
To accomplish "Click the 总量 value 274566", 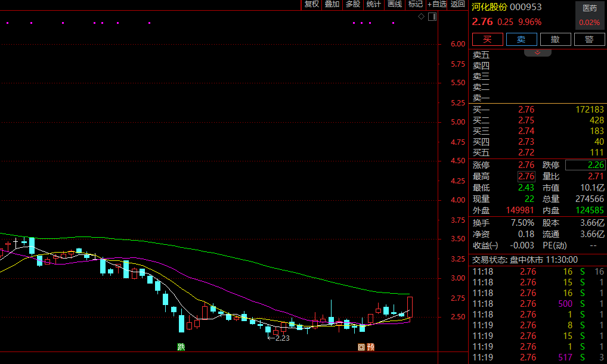I will (x=590, y=199).
